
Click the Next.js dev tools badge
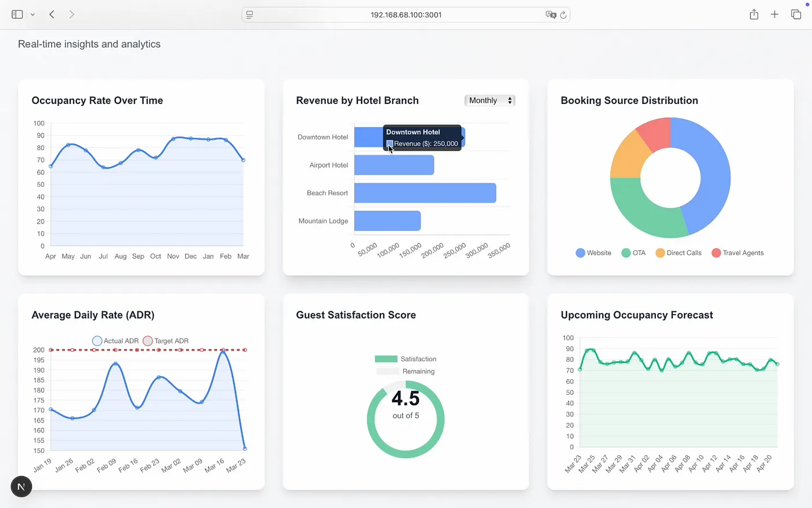point(21,487)
